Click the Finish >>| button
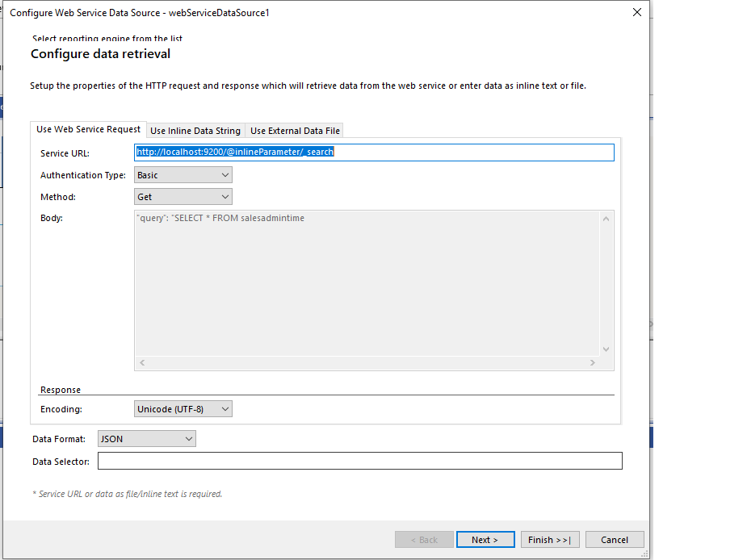Screen dimensions: 747x560 pos(549,540)
